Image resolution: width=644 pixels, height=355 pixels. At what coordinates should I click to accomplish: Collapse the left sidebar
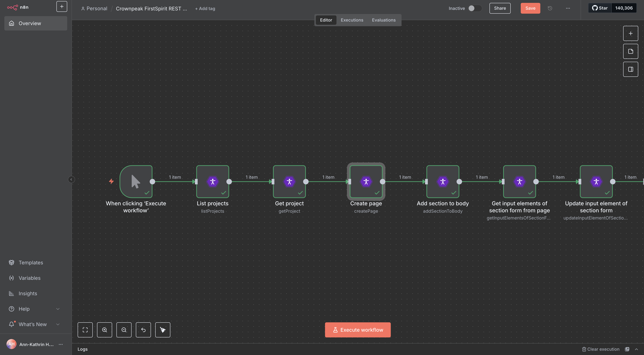[71, 179]
